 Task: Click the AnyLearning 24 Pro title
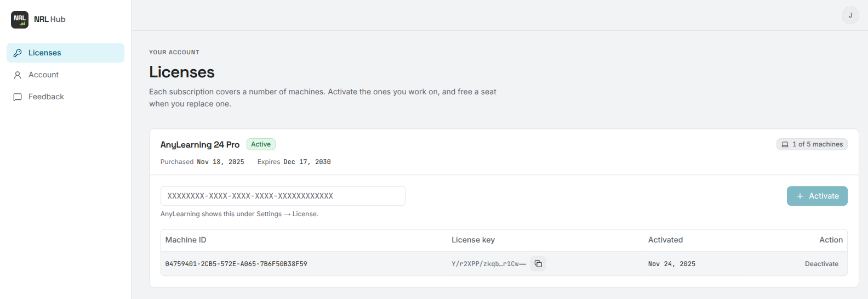[200, 144]
